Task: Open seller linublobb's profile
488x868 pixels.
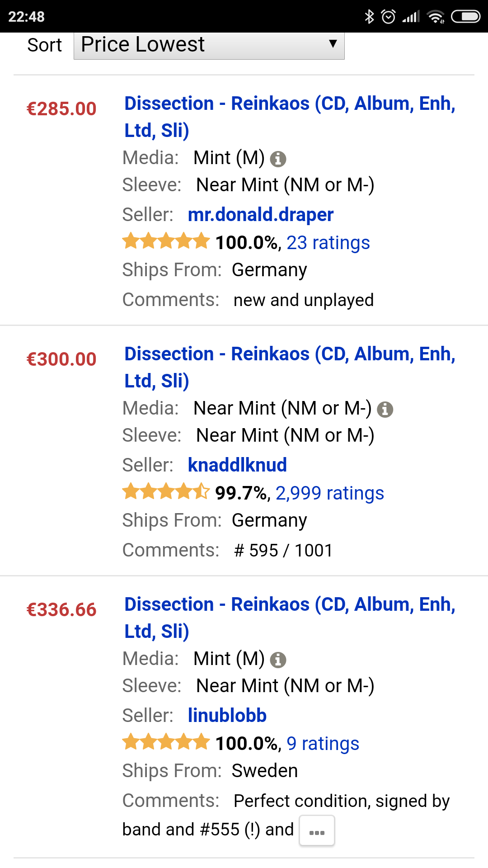Action: (x=227, y=716)
